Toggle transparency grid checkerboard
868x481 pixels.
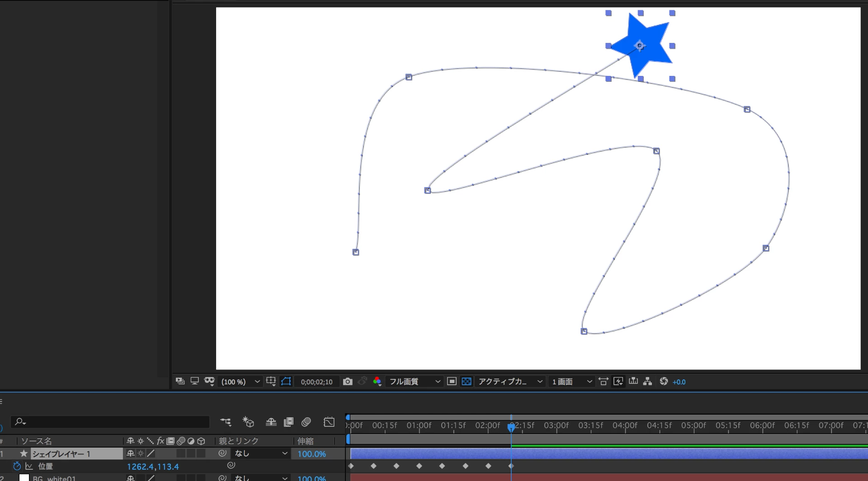[467, 381]
